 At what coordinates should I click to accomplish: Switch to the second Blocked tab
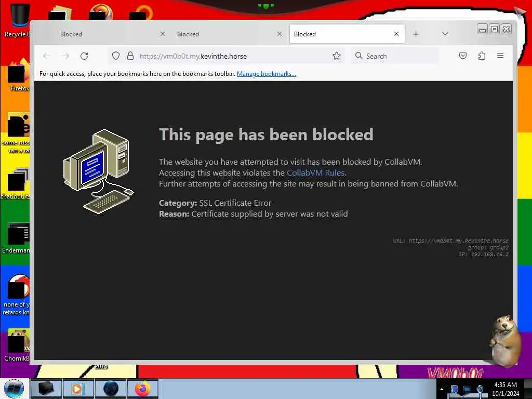(x=228, y=34)
